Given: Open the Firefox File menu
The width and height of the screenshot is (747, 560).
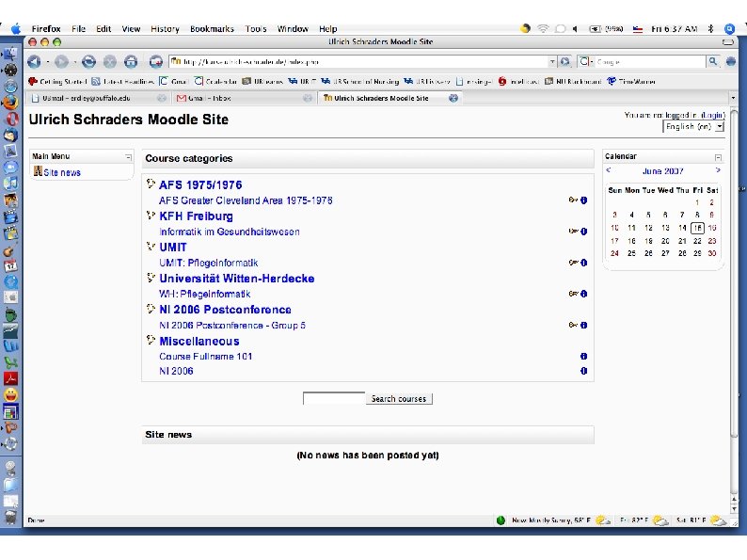Looking at the screenshot, I should [79, 29].
